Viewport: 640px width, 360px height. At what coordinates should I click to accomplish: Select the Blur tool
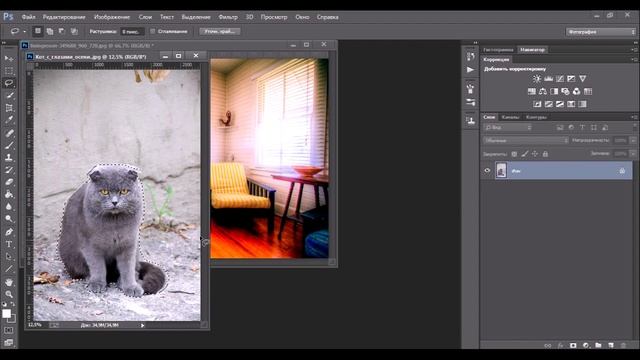tap(9, 207)
